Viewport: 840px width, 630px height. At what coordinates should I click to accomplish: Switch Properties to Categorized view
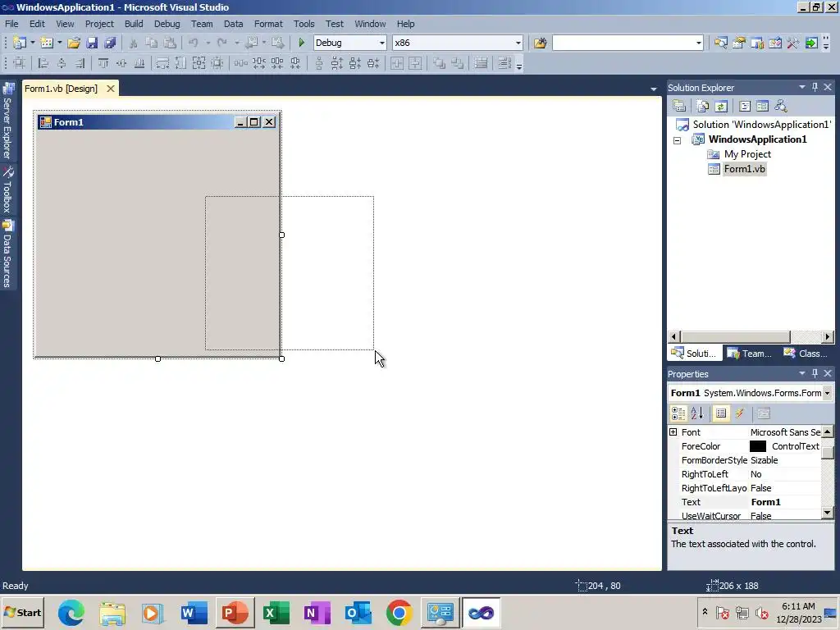[x=678, y=413]
